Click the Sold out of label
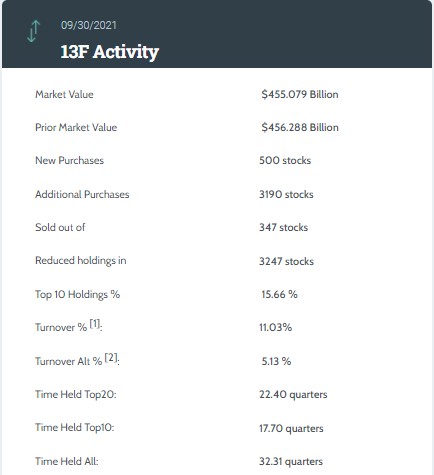 (60, 227)
